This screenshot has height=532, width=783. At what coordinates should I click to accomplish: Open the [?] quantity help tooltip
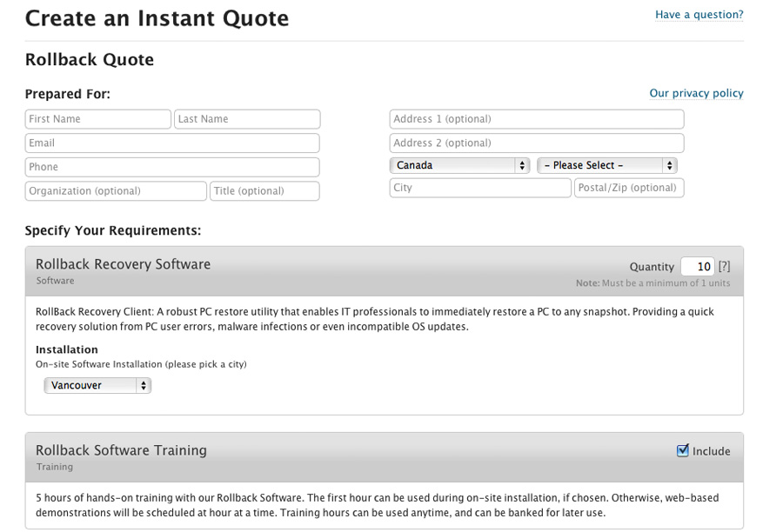click(724, 267)
